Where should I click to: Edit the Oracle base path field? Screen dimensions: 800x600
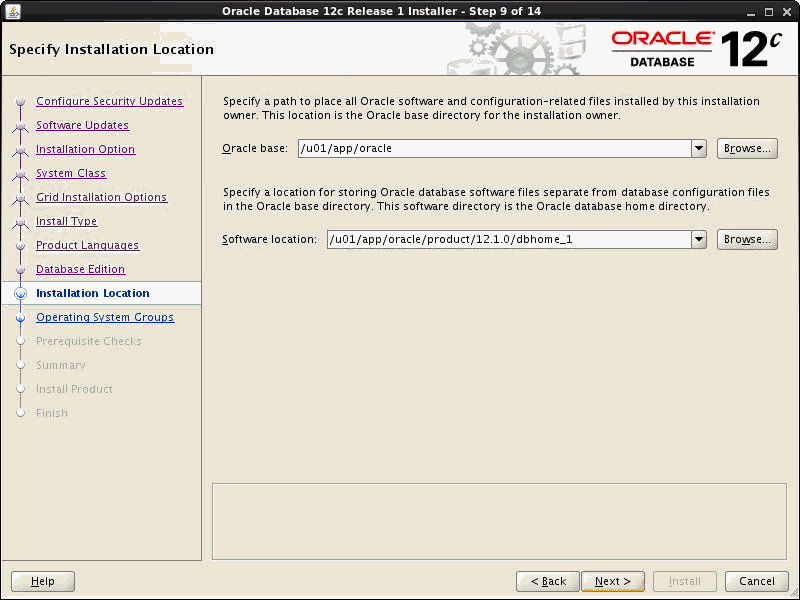pos(450,148)
